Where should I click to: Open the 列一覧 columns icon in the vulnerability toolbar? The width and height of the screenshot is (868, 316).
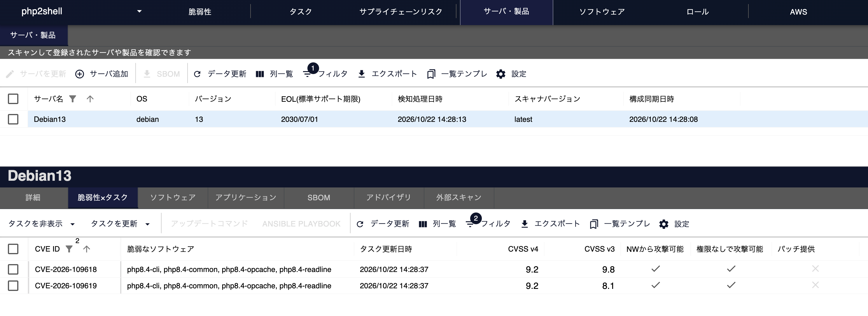tap(423, 224)
